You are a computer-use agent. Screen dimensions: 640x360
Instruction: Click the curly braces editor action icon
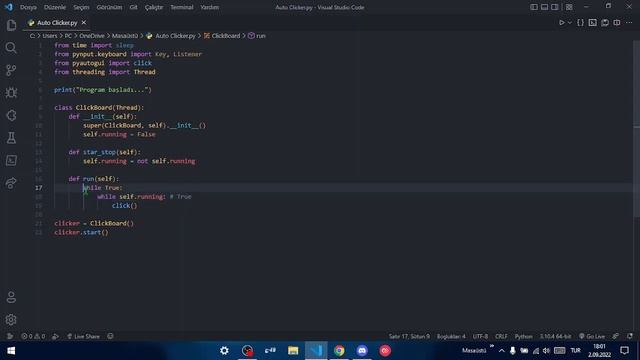tap(580, 23)
